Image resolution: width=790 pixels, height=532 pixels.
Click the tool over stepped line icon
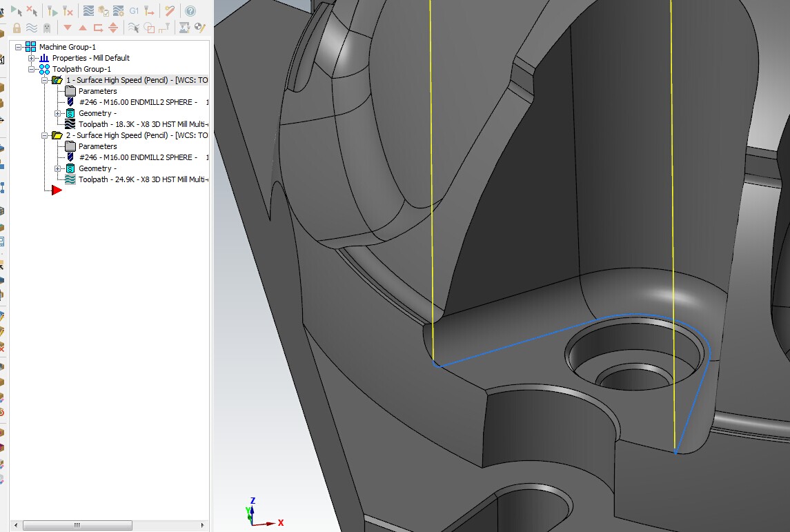[164, 28]
